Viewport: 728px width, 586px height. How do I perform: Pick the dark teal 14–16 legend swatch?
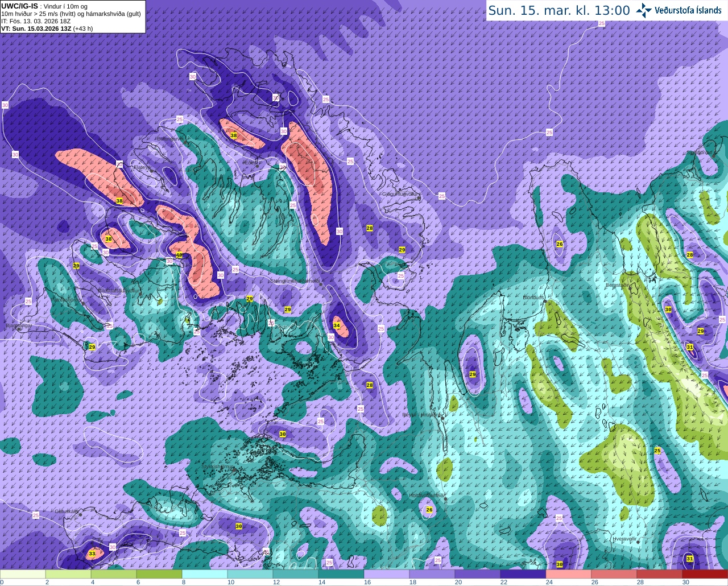341,574
